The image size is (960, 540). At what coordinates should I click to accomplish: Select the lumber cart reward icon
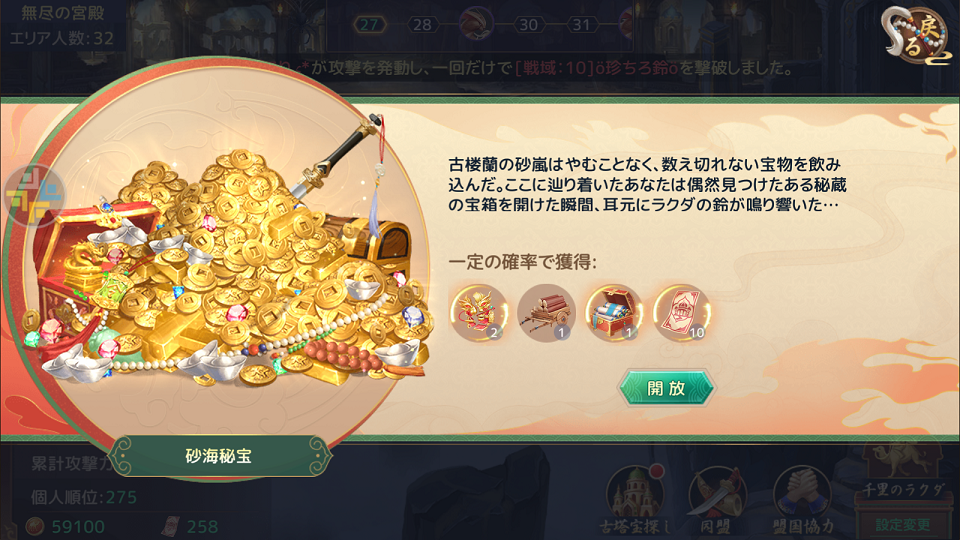pyautogui.click(x=546, y=313)
